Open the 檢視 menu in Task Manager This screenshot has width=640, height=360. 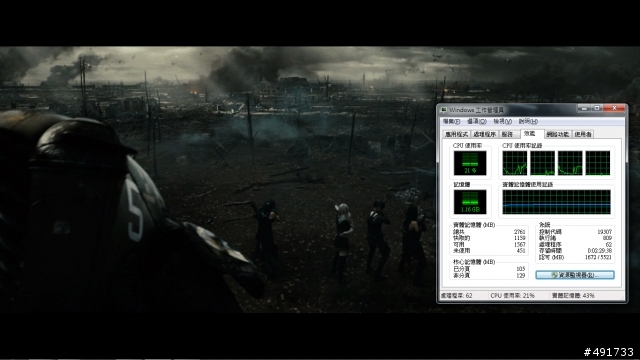click(502, 122)
